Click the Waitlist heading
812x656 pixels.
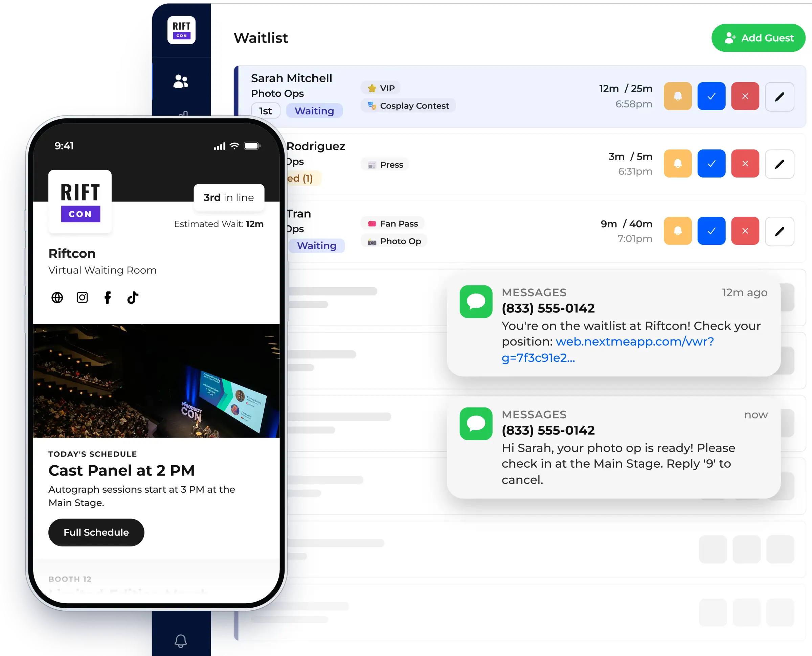(261, 38)
